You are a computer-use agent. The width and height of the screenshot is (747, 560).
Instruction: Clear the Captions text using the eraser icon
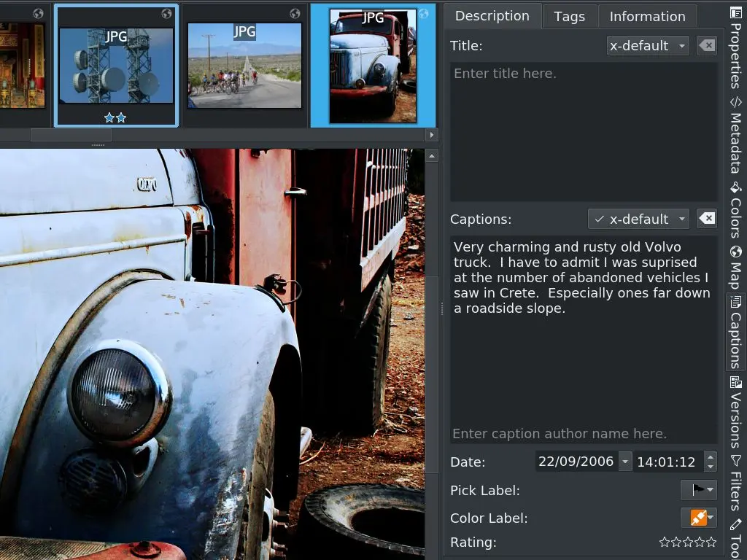pyautogui.click(x=706, y=218)
